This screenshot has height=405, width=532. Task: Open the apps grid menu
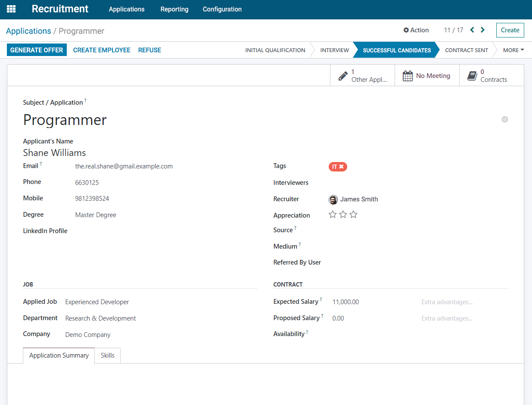tap(11, 9)
